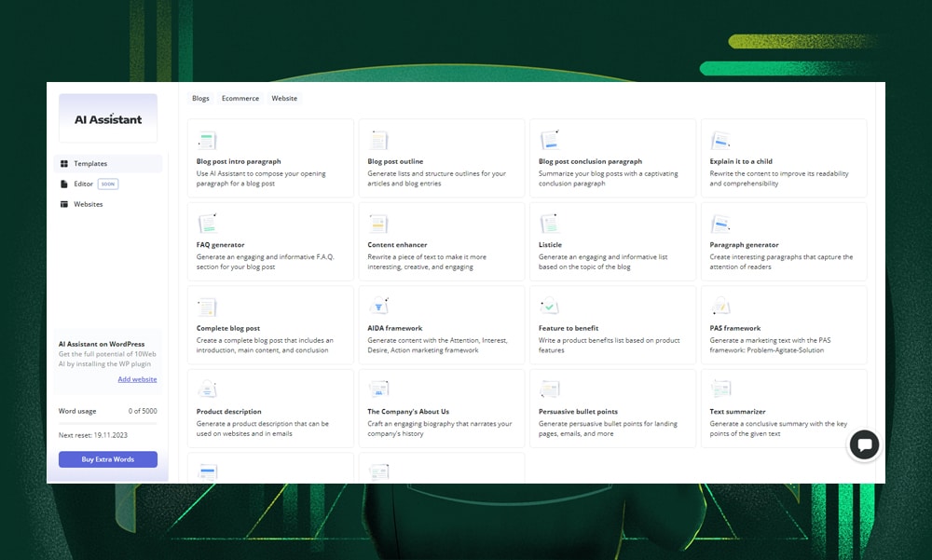This screenshot has height=560, width=932.
Task: Click the Explain it to a child icon
Action: click(720, 141)
